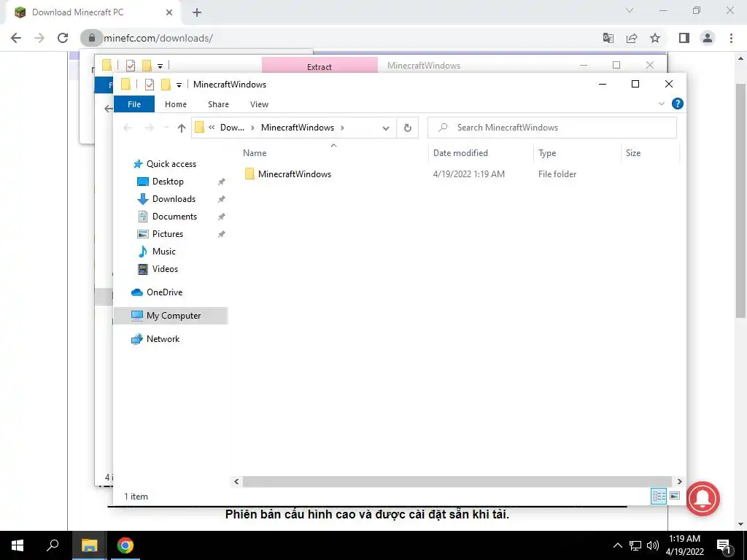This screenshot has height=560, width=747.
Task: Open Chrome three-dot menu
Action: (731, 38)
